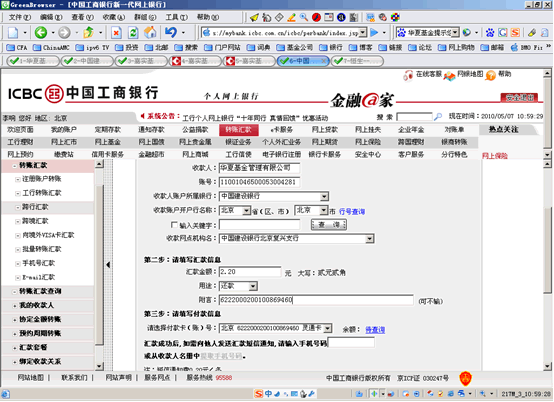Click the Baidu paw search icon
This screenshot has width=554, height=402.
click(x=490, y=33)
